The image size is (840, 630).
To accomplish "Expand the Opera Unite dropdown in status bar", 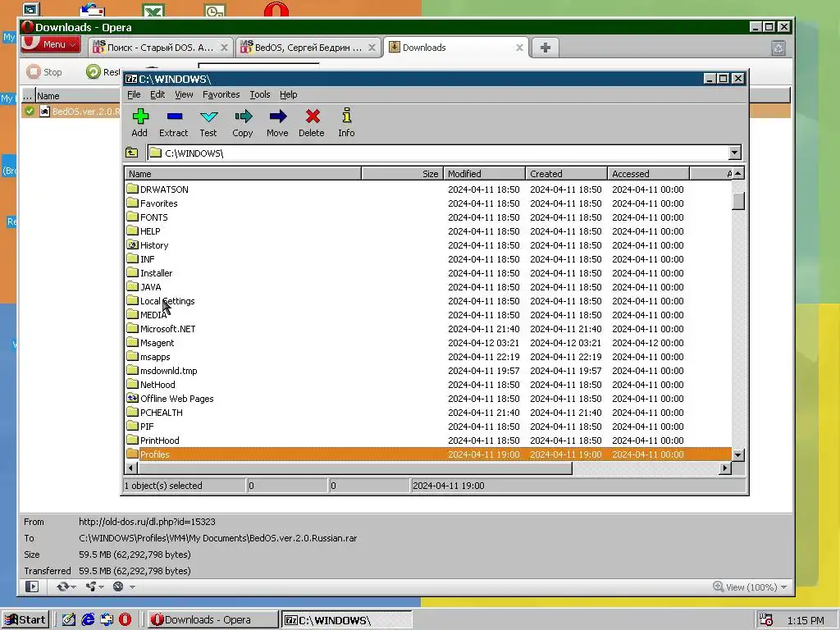I will (x=101, y=587).
